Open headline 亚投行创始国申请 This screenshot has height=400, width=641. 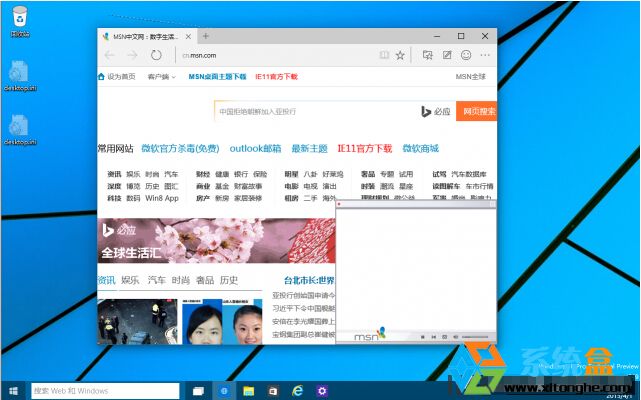(x=304, y=295)
